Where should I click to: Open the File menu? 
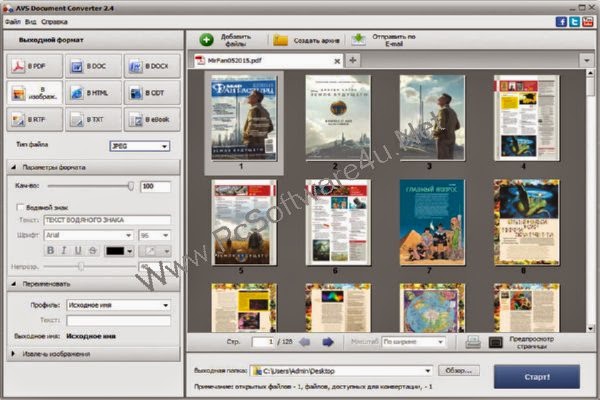13,22
